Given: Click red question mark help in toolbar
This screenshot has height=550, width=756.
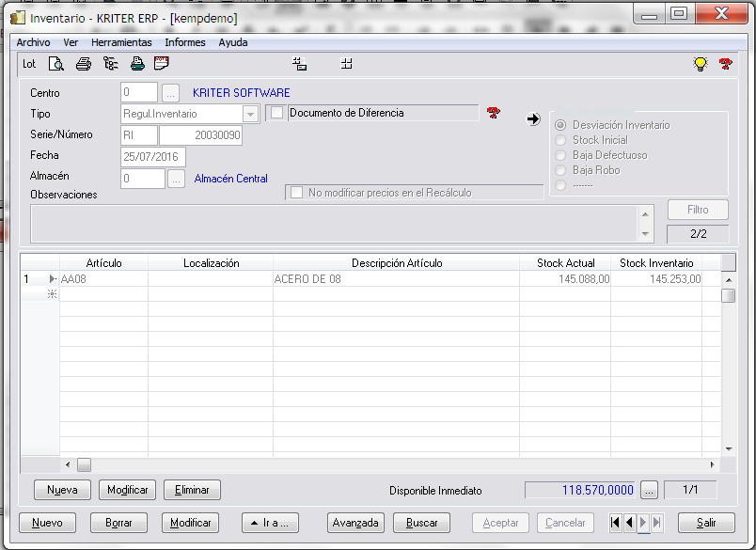Looking at the screenshot, I should pos(725,64).
